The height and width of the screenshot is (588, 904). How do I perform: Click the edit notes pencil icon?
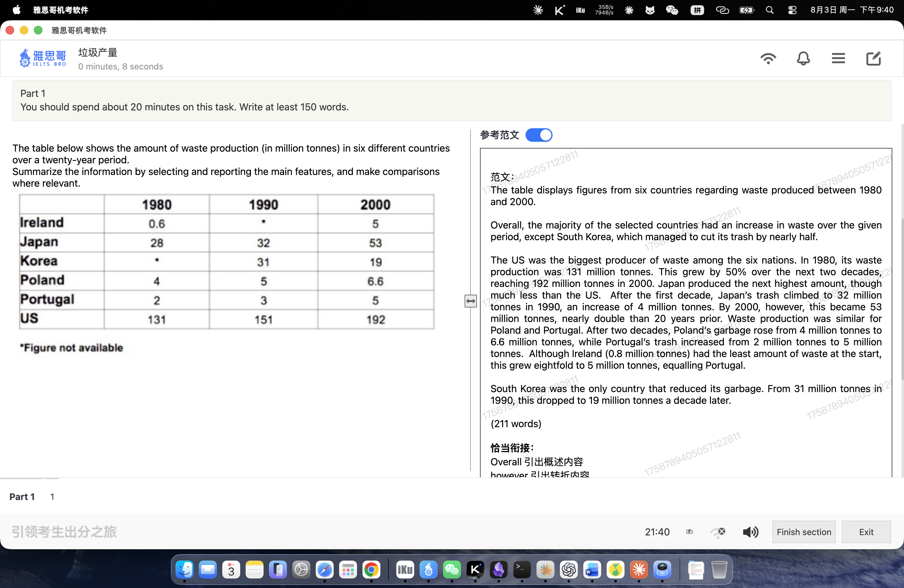pos(873,58)
